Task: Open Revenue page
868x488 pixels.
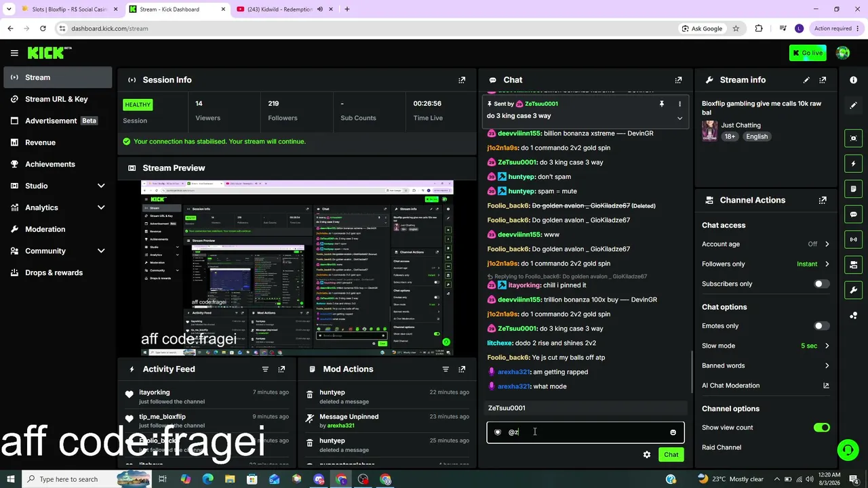Action: pyautogui.click(x=58, y=142)
